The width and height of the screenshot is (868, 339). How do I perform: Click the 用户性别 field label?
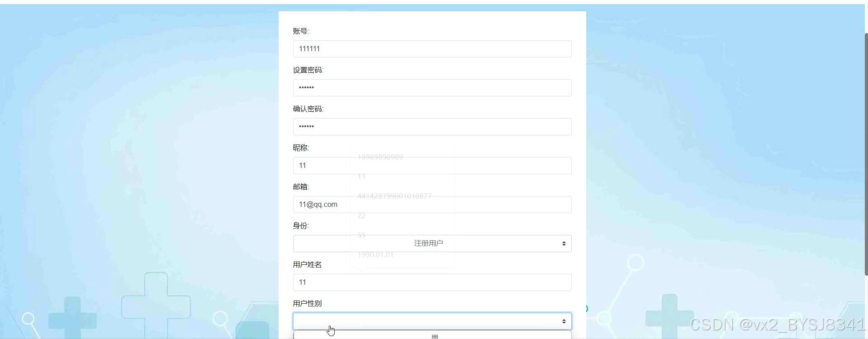[x=307, y=304]
